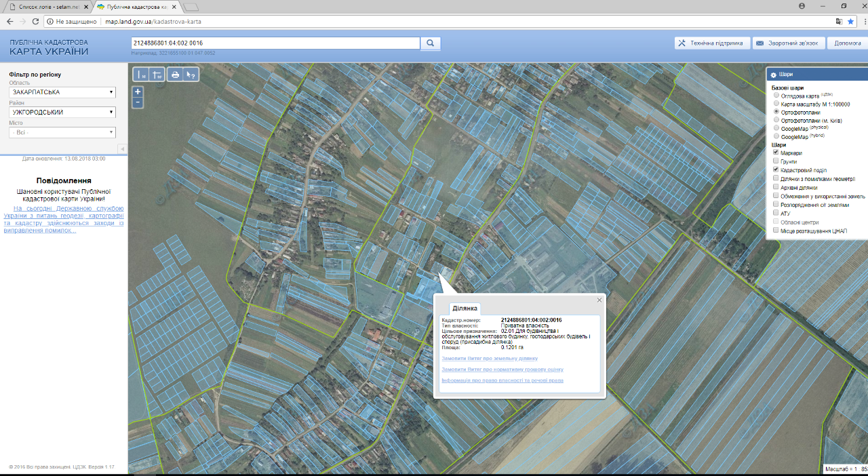
Task: Select the area measuring tool
Action: click(x=157, y=75)
